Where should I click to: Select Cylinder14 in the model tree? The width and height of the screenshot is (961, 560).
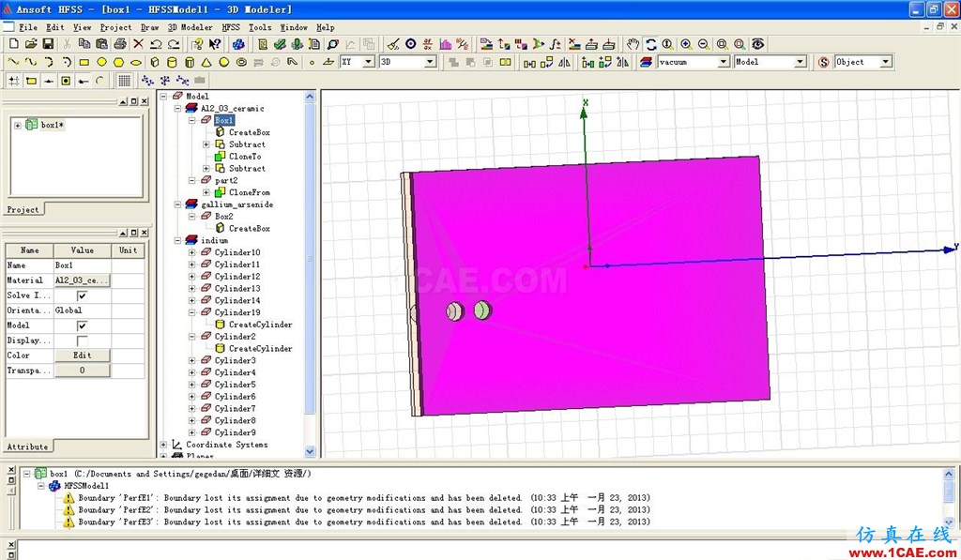point(237,300)
